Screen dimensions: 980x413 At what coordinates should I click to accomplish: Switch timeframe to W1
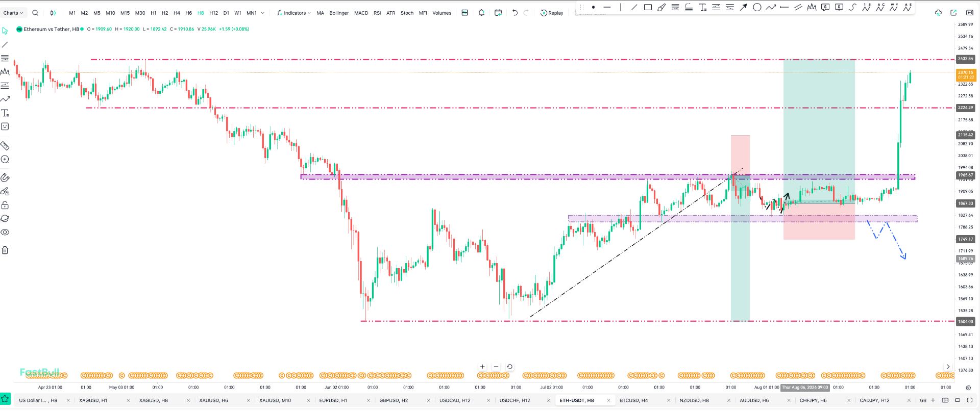[238, 13]
